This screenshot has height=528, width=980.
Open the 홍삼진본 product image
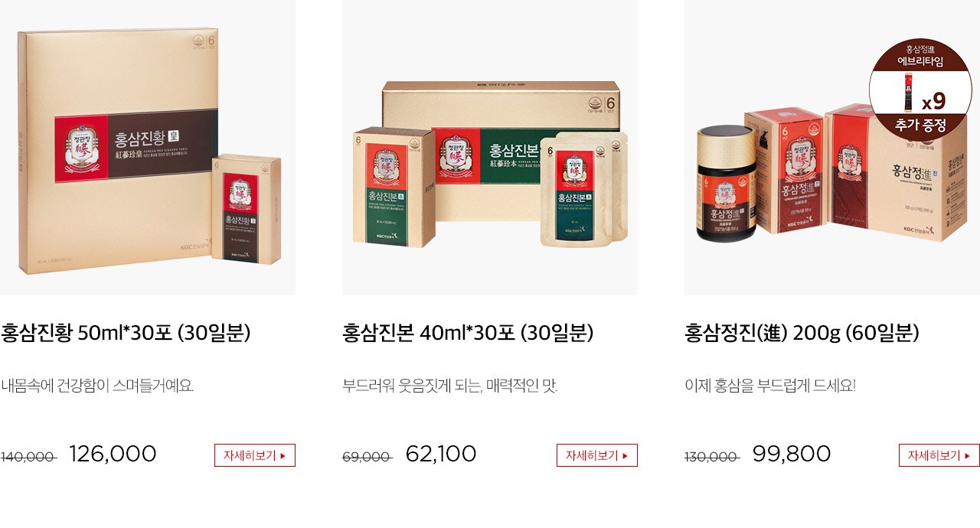click(490, 148)
